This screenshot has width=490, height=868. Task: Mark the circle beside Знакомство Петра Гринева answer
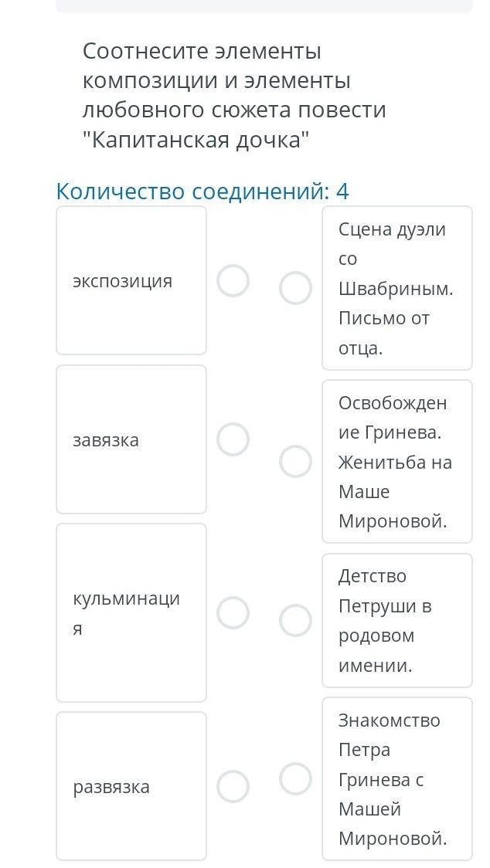[x=295, y=779]
